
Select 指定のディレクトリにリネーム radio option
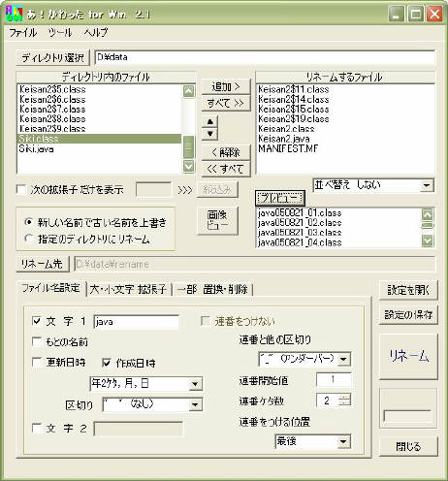pos(29,239)
